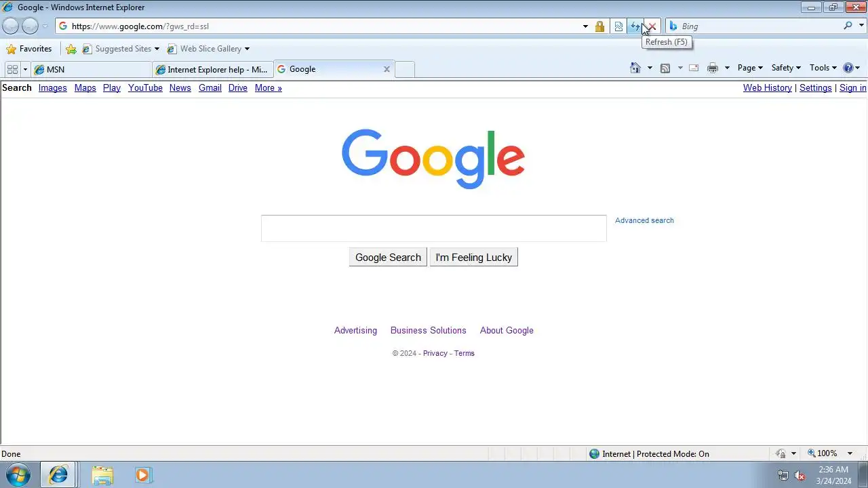868x488 pixels.
Task: Switch to the Internet Explorer help tab
Action: point(212,69)
